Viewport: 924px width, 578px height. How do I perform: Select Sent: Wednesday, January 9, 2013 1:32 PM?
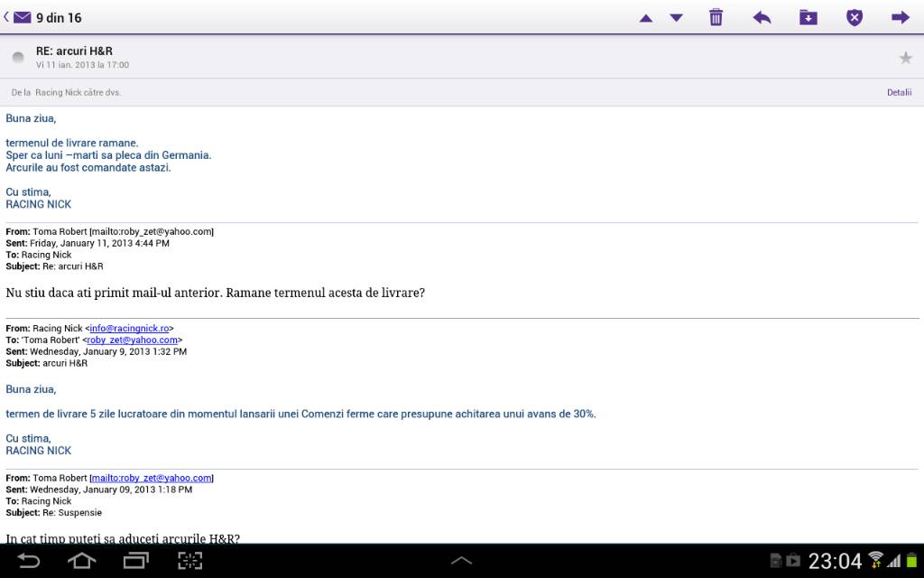[96, 351]
